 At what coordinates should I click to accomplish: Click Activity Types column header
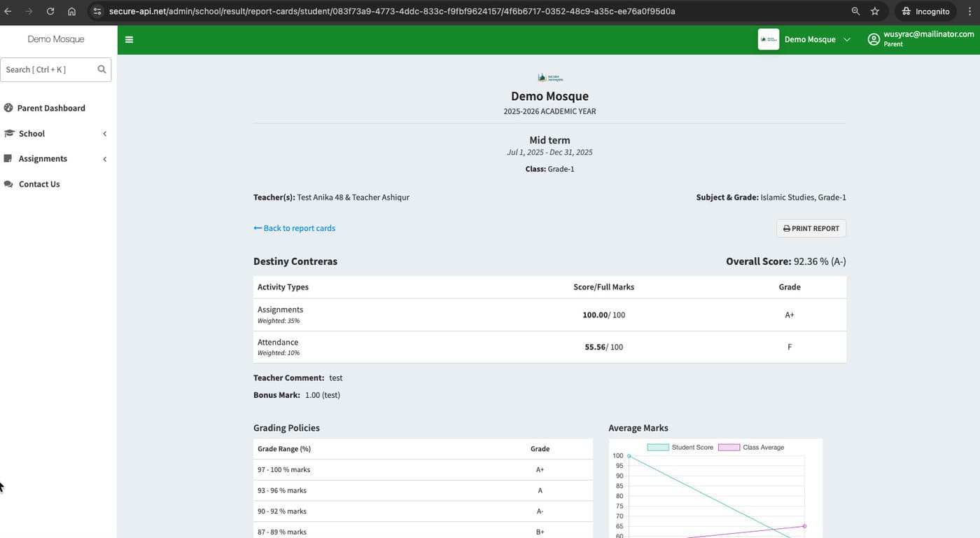[283, 287]
